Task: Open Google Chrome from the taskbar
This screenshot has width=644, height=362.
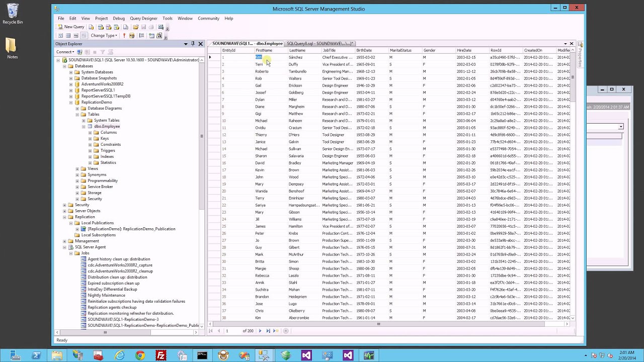Action: click(140, 356)
